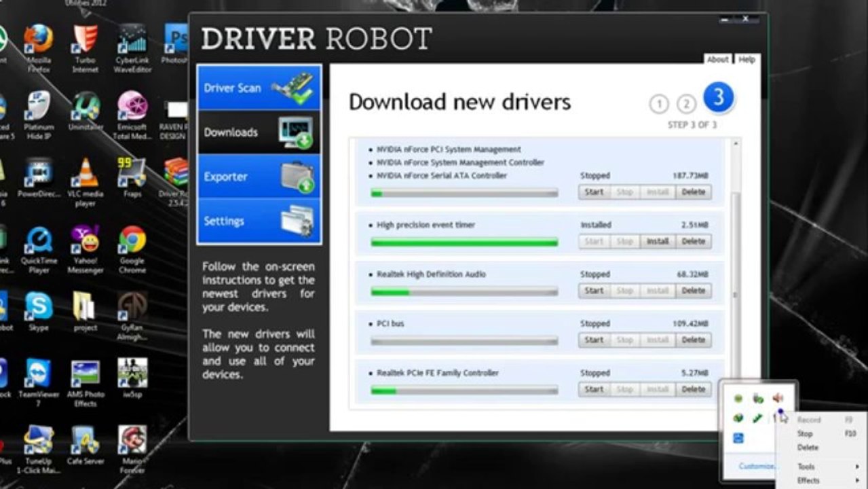Screen dimensions: 868x489
Task: Open the Driver Scan section
Action: pyautogui.click(x=259, y=88)
